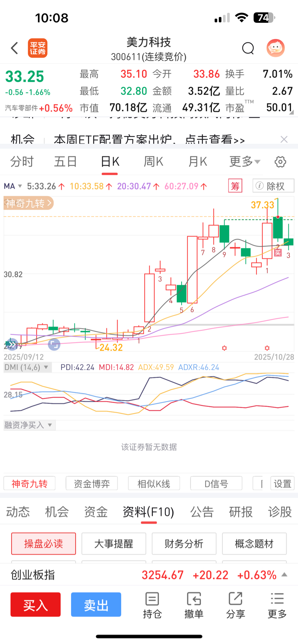This screenshot has width=298, height=644.
Task: Tap the current price 33.25
Action: pos(24,77)
